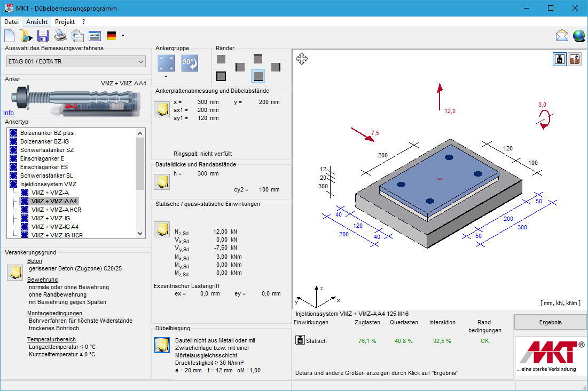Image resolution: width=588 pixels, height=391 pixels.
Task: Select the no-edge Ränder option
Action: [221, 59]
